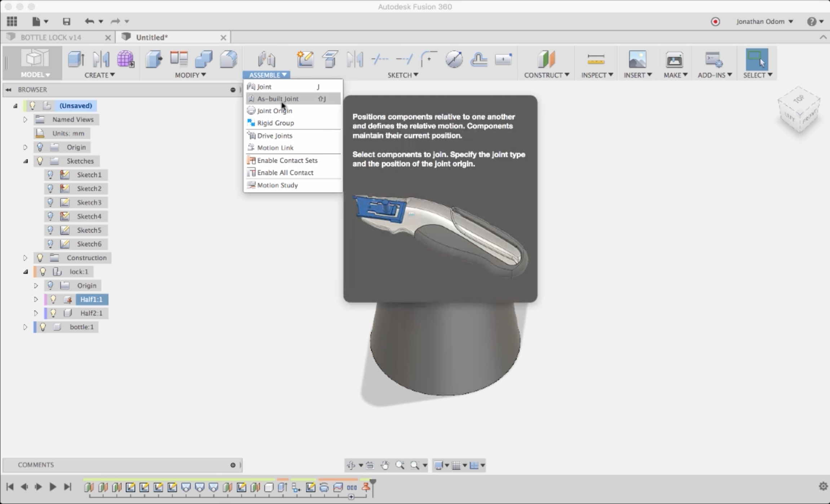Screen dimensions: 830x504
Task: Open the data panel grid icon
Action: click(x=12, y=22)
